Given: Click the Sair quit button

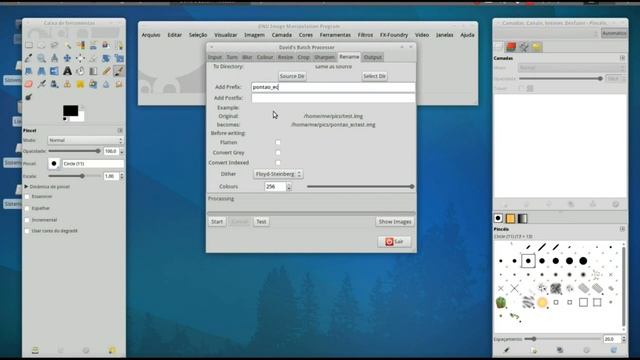Looking at the screenshot, I should pos(394,242).
